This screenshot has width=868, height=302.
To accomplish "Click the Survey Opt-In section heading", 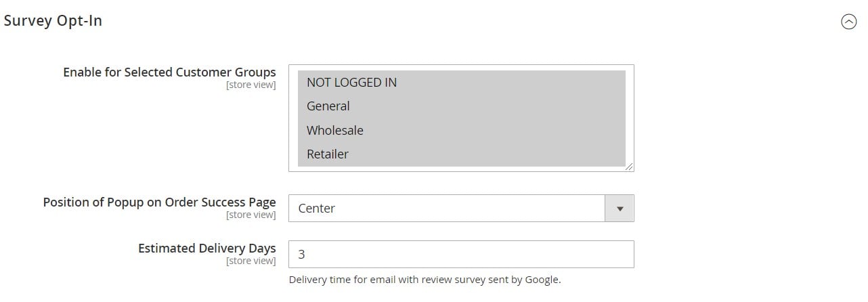I will point(53,21).
